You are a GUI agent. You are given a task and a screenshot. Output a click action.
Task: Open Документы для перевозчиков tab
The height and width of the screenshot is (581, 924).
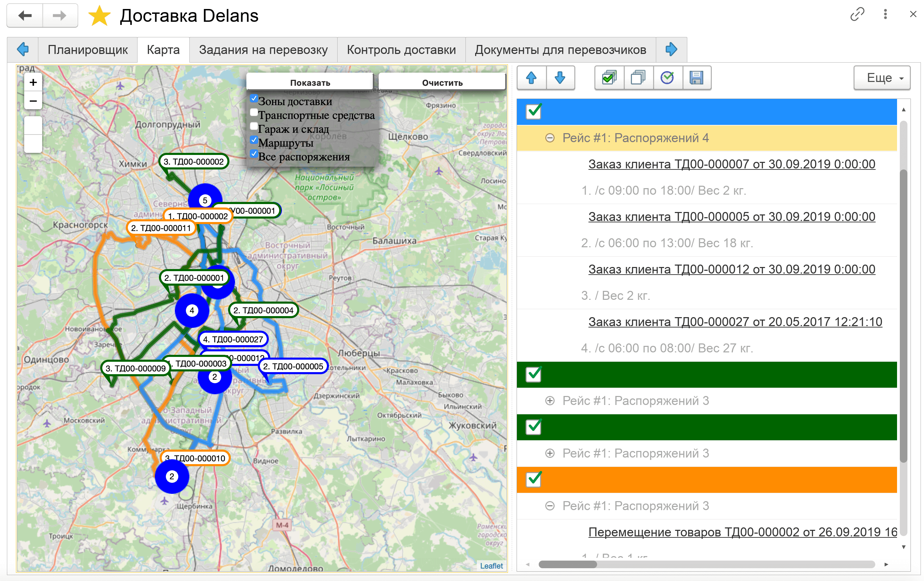(x=560, y=49)
